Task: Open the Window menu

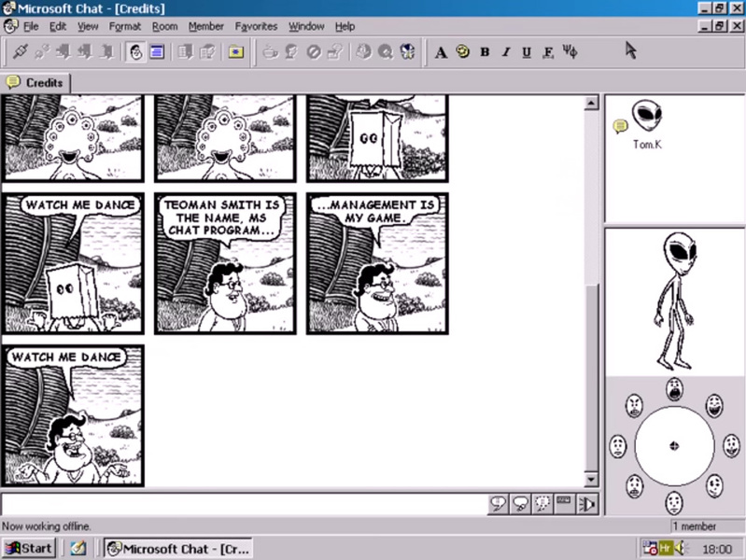Action: (x=306, y=27)
